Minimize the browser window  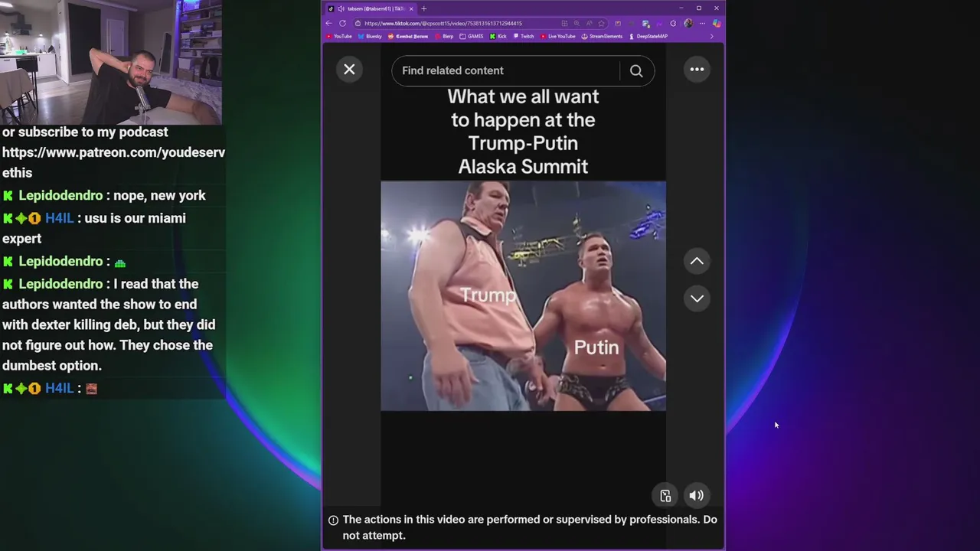pyautogui.click(x=681, y=8)
